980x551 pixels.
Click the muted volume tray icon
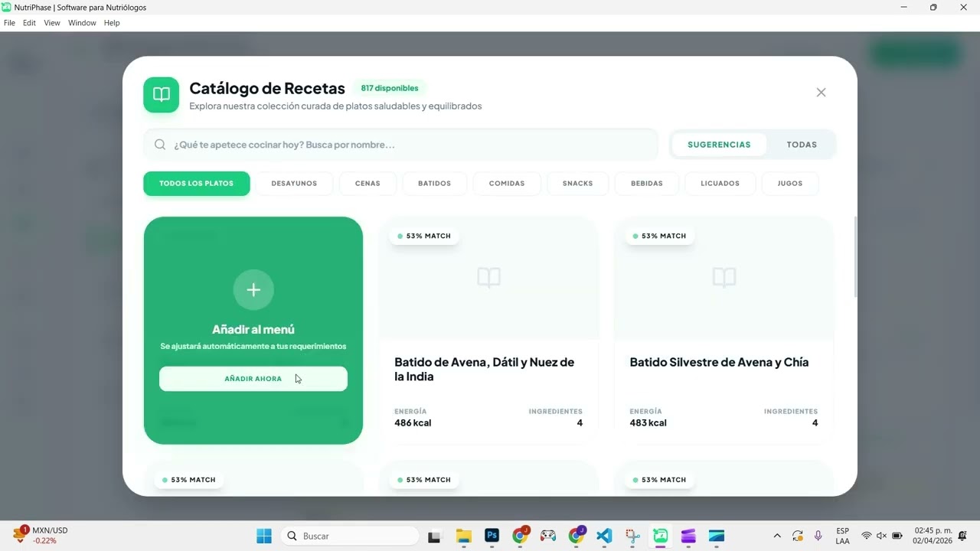(x=881, y=536)
